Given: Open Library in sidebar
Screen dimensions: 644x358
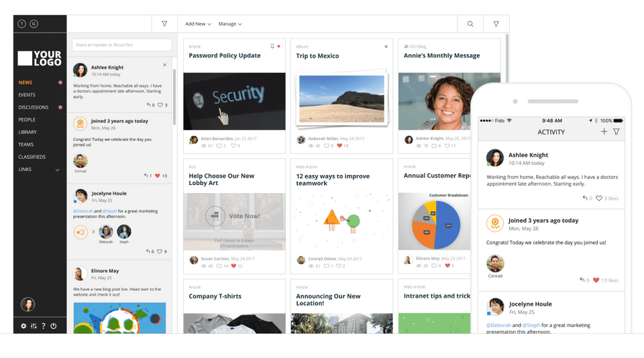Looking at the screenshot, I should point(28,132).
